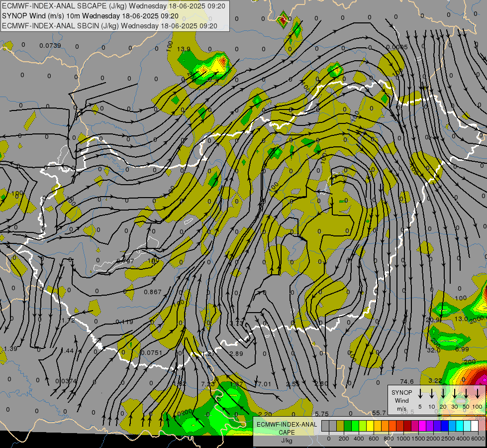Click the 2.89 value on the map

click(236, 353)
